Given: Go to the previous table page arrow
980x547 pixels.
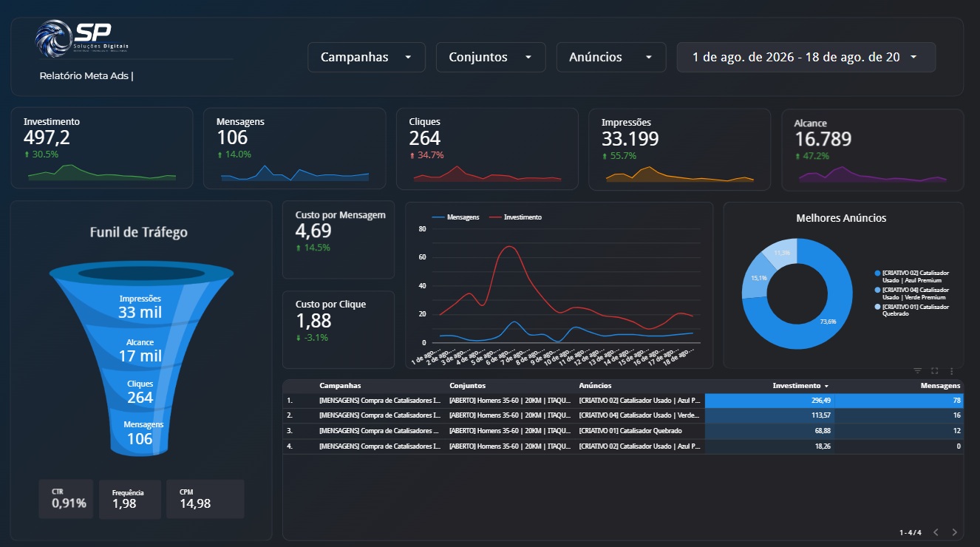Looking at the screenshot, I should click(936, 532).
